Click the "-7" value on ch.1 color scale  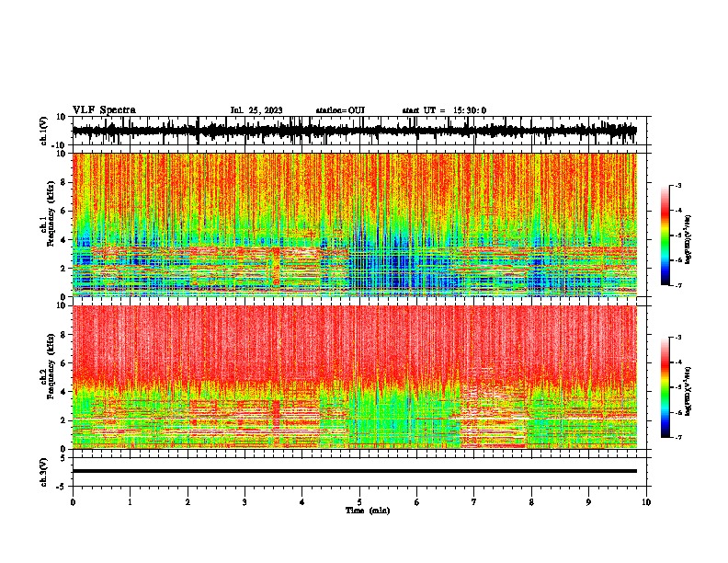[678, 285]
